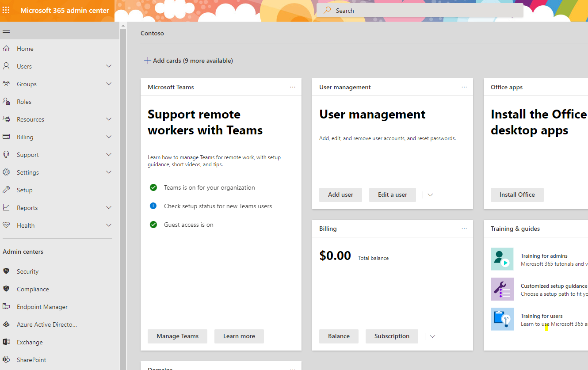Viewport: 588px width, 370px height.
Task: Click the Users person icon
Action: coord(6,66)
